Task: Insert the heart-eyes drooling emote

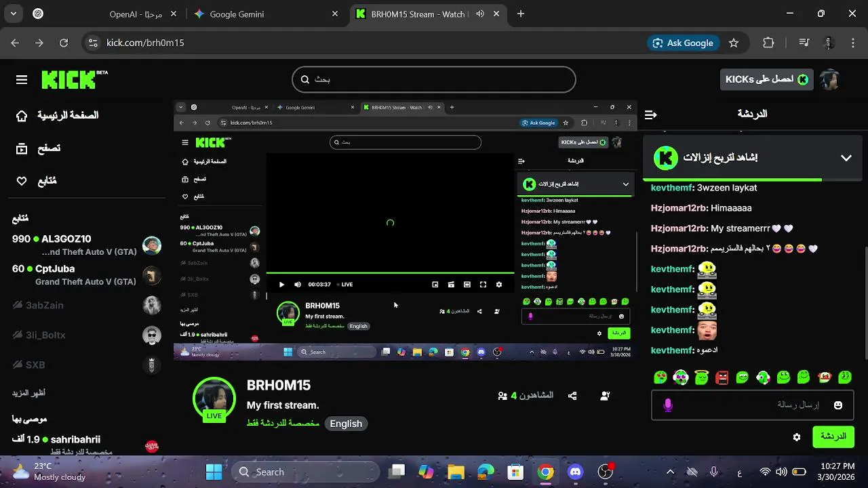Action: 660,377
